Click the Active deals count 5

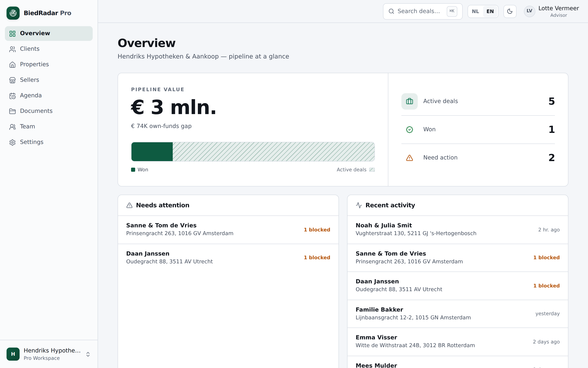[x=551, y=101]
